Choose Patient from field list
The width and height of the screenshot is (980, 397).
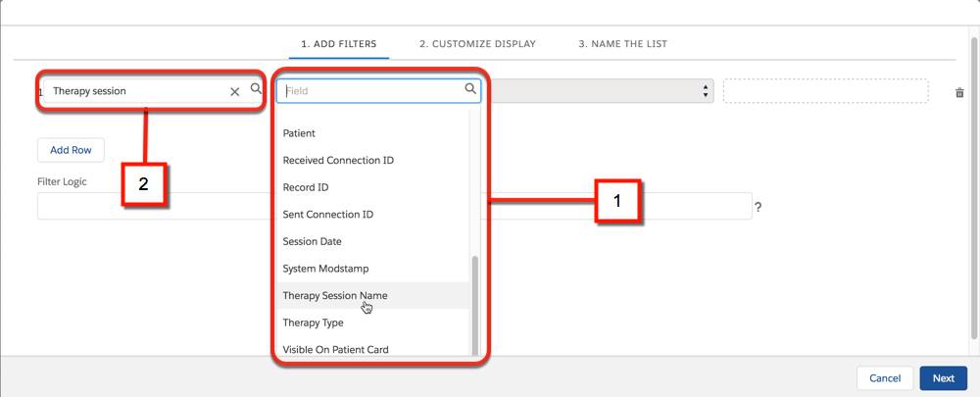click(x=372, y=133)
